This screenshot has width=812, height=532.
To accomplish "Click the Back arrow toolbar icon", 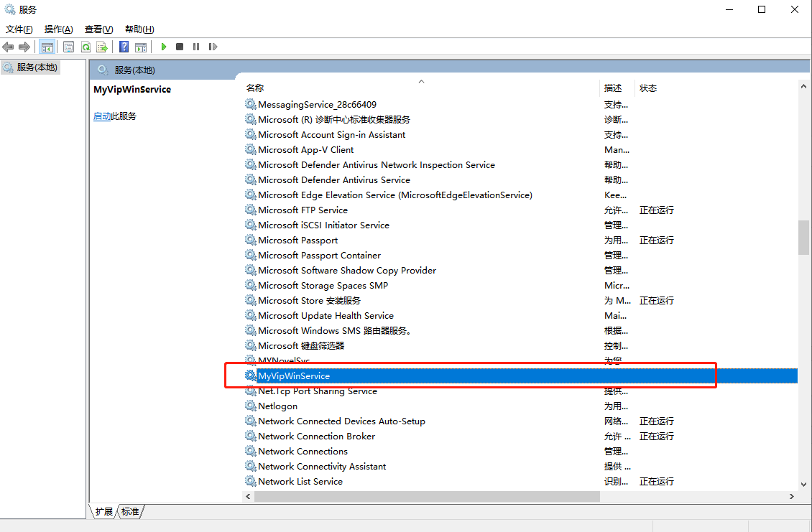I will [x=8, y=47].
